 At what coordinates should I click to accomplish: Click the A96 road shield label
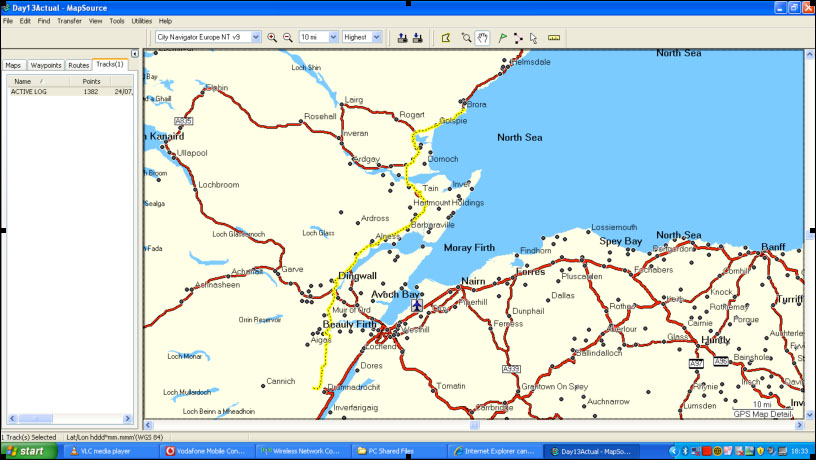[x=721, y=361]
